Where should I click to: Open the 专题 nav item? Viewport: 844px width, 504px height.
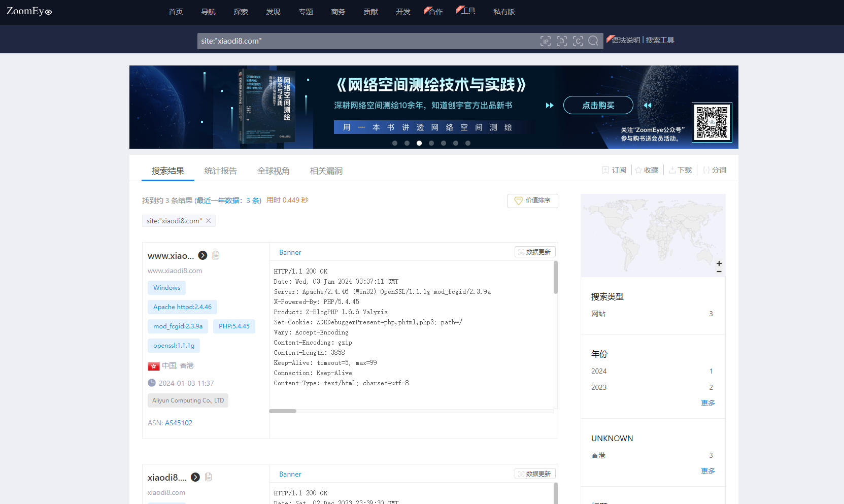coord(306,12)
